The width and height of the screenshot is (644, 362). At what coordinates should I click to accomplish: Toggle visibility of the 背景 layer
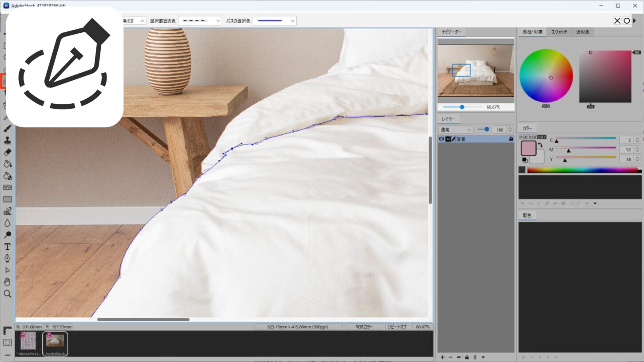coord(441,139)
